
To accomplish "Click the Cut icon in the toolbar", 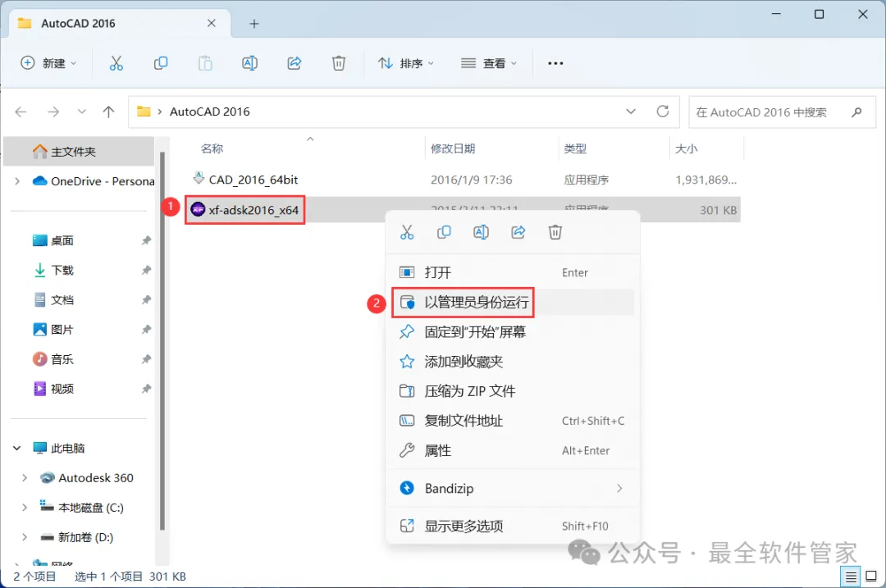I will tap(116, 63).
